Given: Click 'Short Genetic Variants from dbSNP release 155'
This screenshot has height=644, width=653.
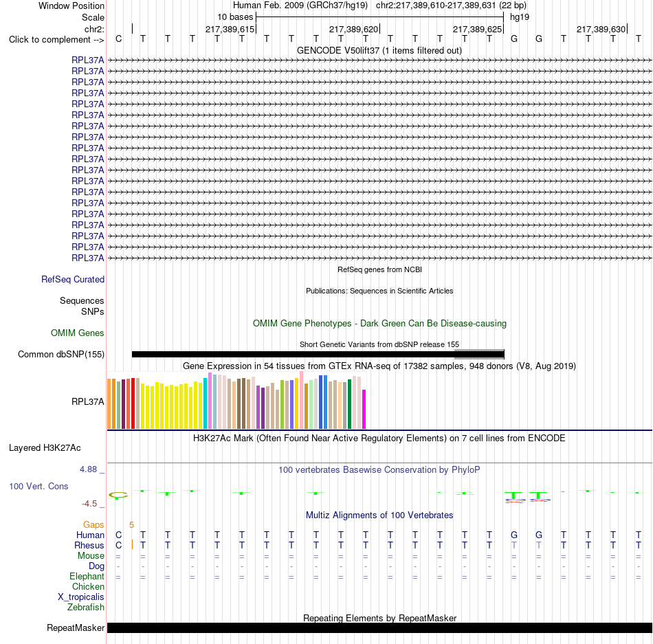Looking at the screenshot, I should [379, 345].
